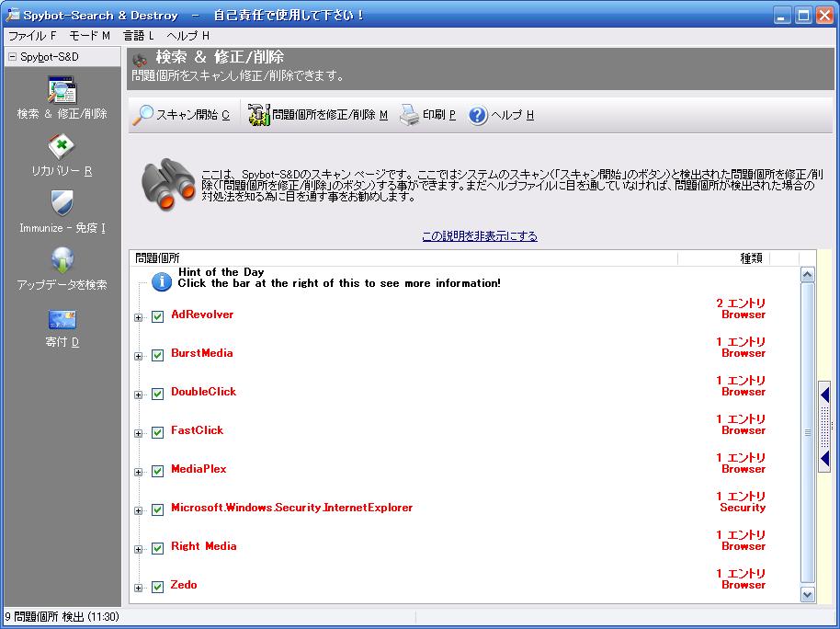The width and height of the screenshot is (840, 629).
Task: Expand the AdRevolver tree node
Action: [x=138, y=317]
